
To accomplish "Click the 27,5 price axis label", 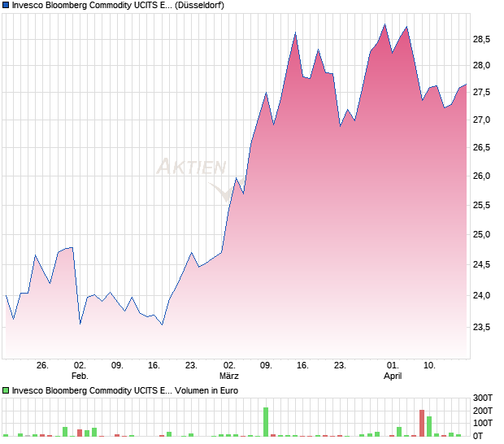I will [x=481, y=92].
